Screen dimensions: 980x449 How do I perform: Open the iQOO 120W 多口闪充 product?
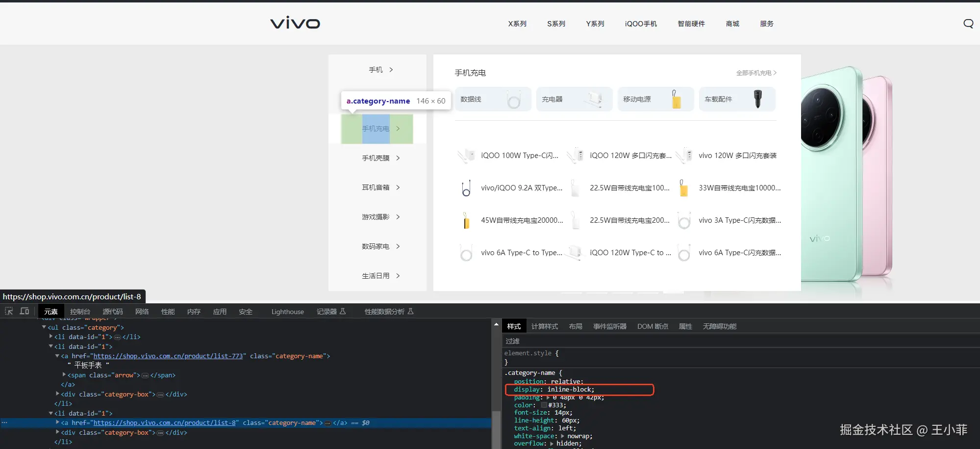pyautogui.click(x=619, y=156)
